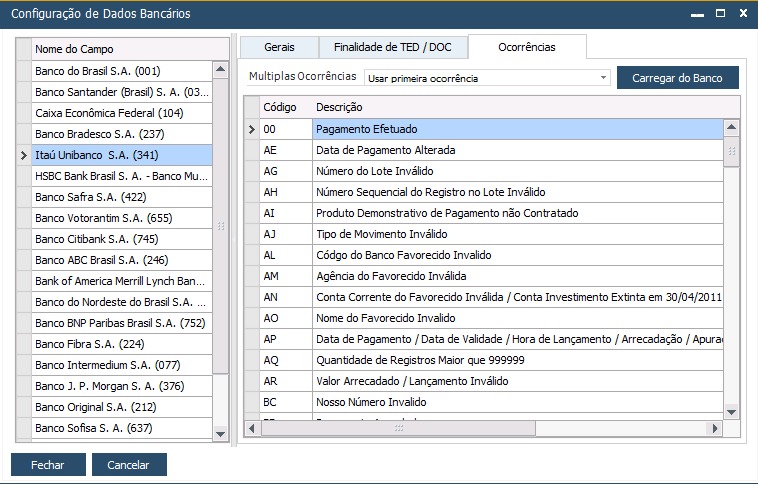Select Pagamento Efetuado description cell
Image resolution: width=758 pixels, height=484 pixels.
click(518, 129)
